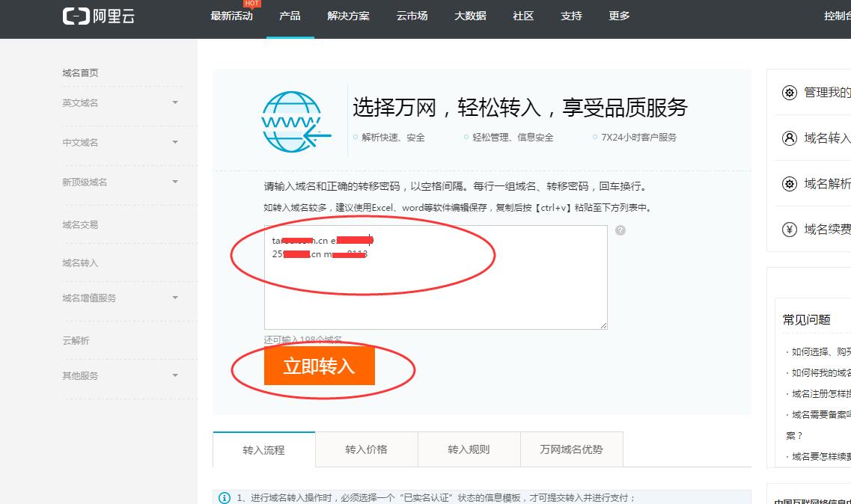
Task: Click the 还可输入198个域名 counter text
Action: [303, 340]
